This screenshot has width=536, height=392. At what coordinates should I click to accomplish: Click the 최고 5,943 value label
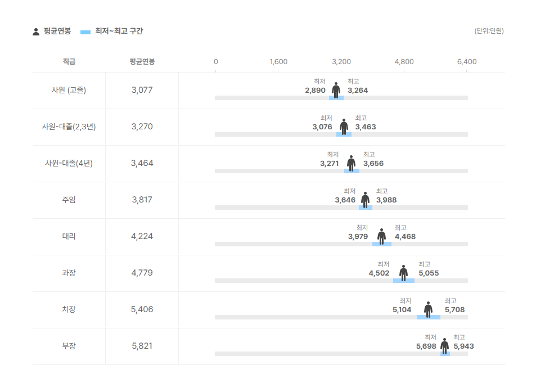coord(463,346)
